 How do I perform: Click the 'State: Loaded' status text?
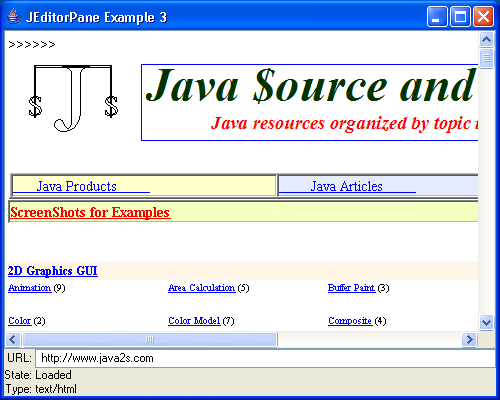(38, 375)
